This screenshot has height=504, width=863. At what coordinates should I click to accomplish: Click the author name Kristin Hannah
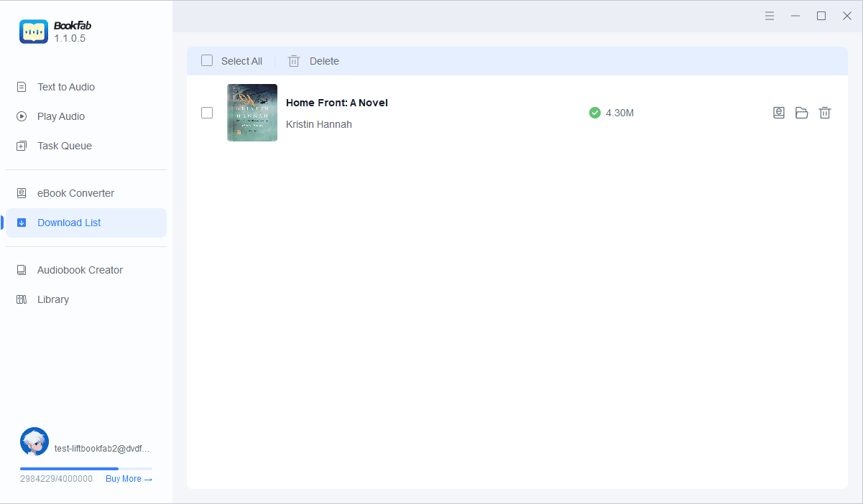(319, 124)
